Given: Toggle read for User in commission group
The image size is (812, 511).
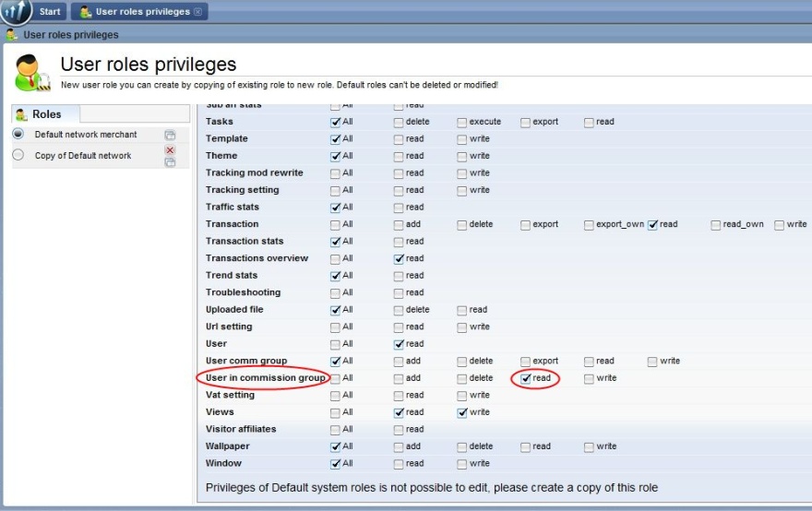Looking at the screenshot, I should tap(526, 378).
